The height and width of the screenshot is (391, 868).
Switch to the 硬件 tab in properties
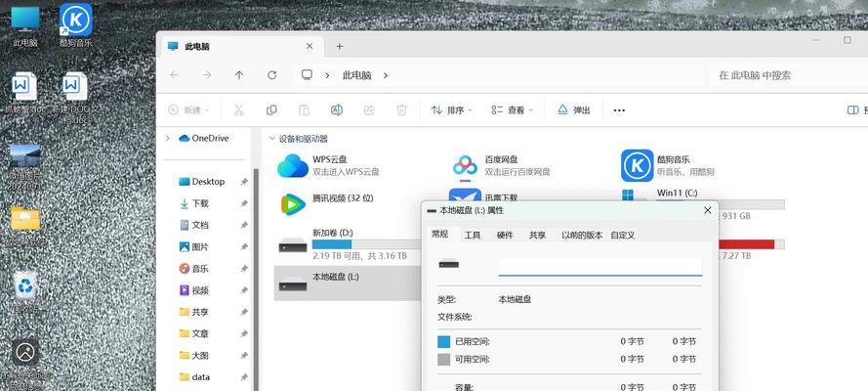(505, 235)
